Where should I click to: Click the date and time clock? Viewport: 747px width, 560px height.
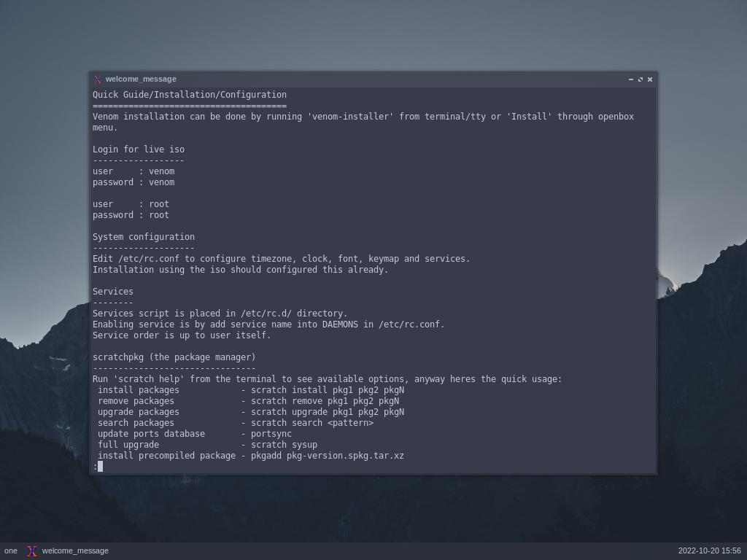click(x=709, y=551)
